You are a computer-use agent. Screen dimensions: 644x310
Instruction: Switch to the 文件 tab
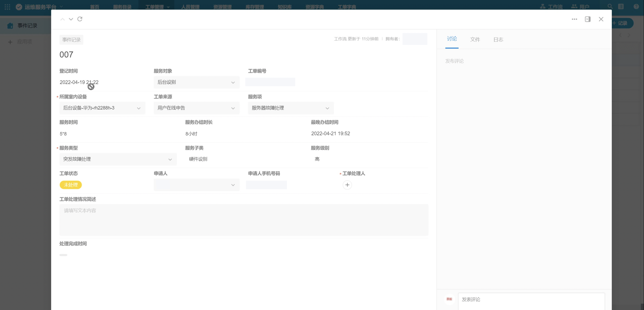475,40
